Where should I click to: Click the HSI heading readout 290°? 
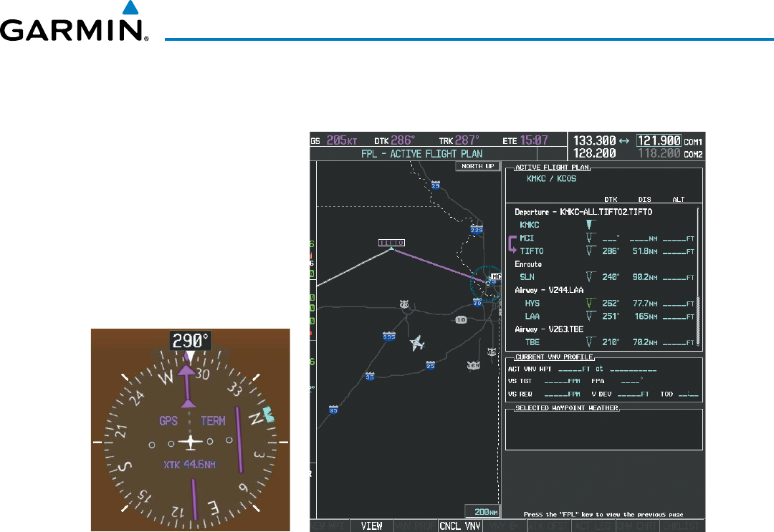(191, 341)
